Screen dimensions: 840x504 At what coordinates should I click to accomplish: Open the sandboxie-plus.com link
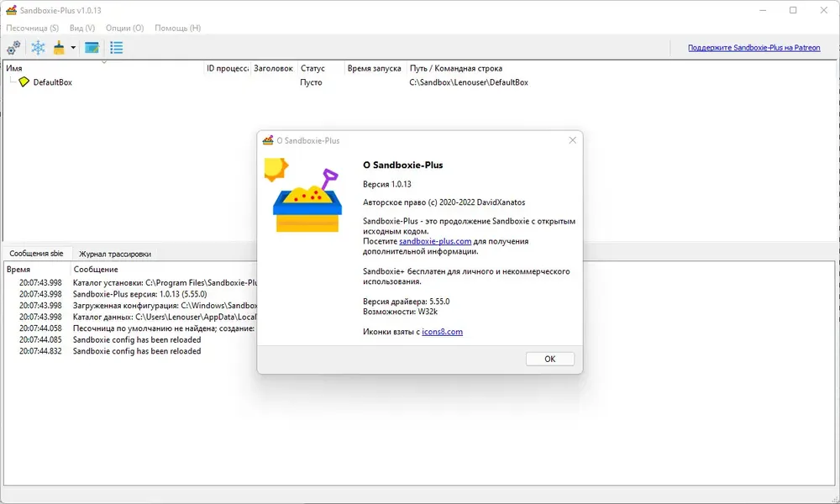tap(435, 241)
